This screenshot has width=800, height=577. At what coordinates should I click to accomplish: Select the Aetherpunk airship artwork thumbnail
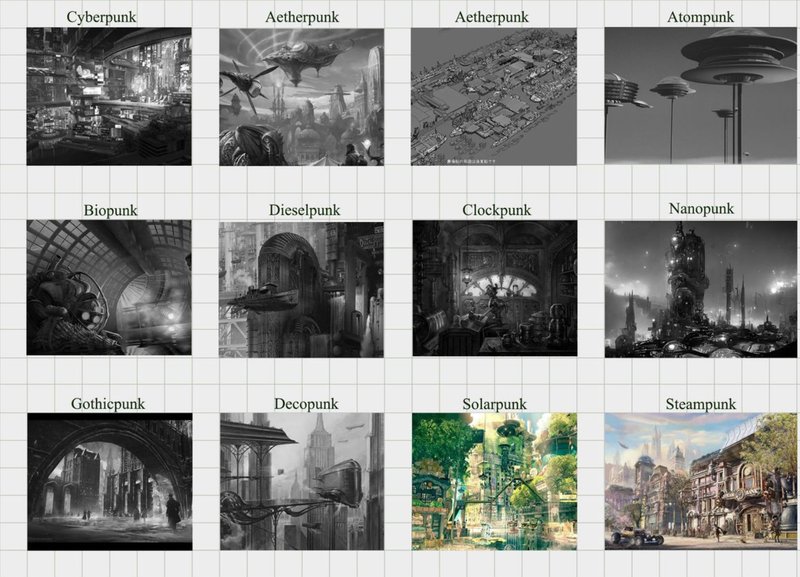(301, 96)
